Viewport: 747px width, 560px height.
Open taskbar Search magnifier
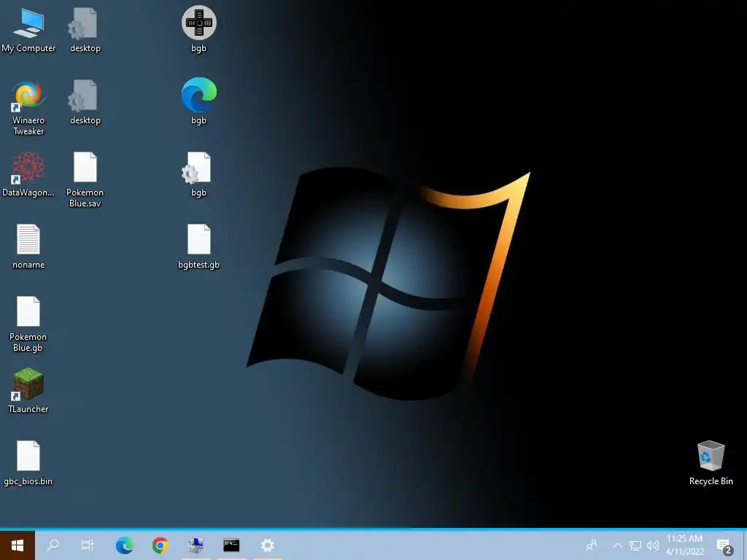53,545
